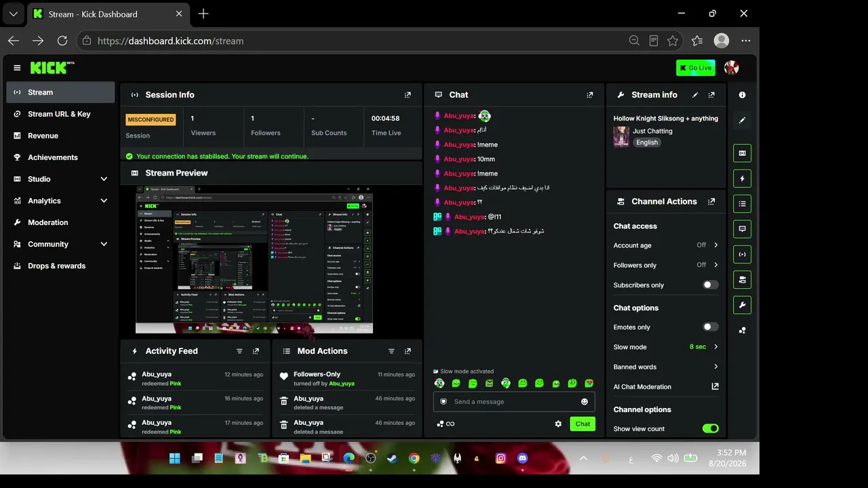
Task: Open Stream URL & Key page
Action: pos(60,114)
